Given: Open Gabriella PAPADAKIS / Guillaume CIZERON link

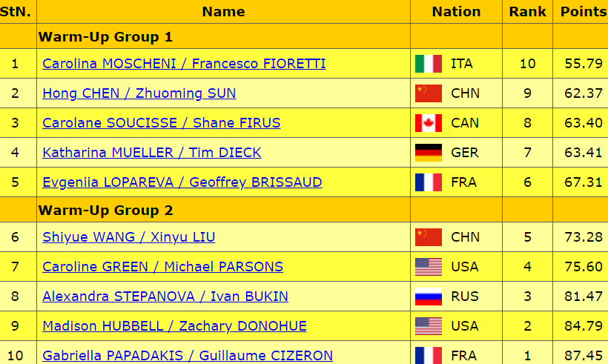Looking at the screenshot, I should [188, 356].
